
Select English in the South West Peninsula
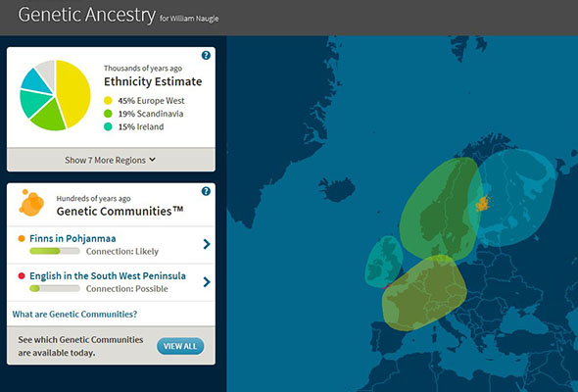click(108, 275)
